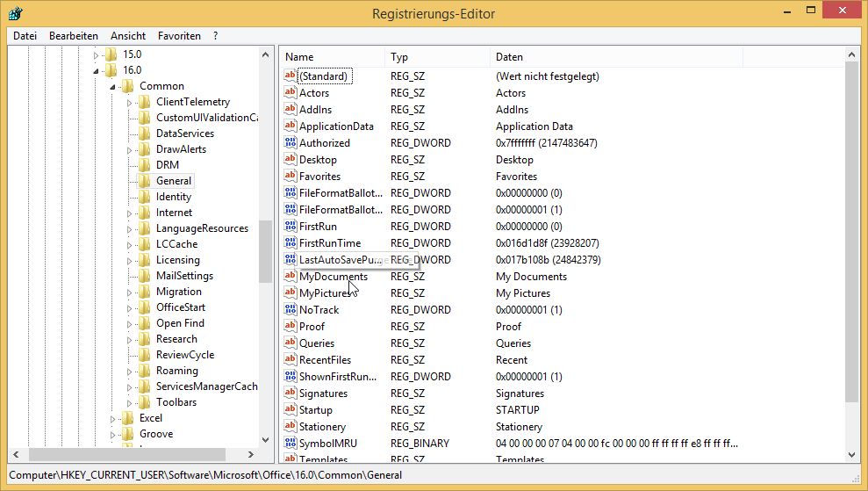
Task: Expand the Internet key
Action: tap(129, 213)
